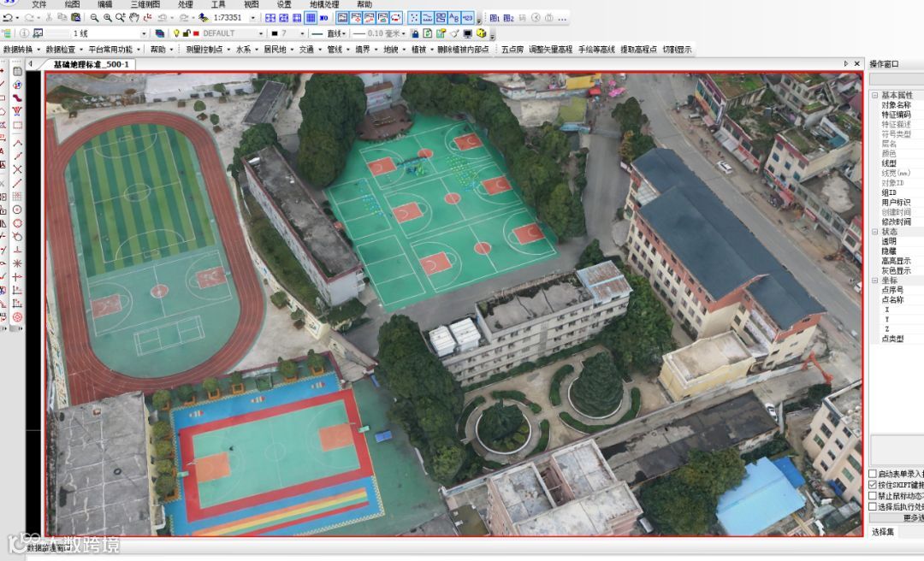Click the 手绘等高线 button

click(596, 50)
